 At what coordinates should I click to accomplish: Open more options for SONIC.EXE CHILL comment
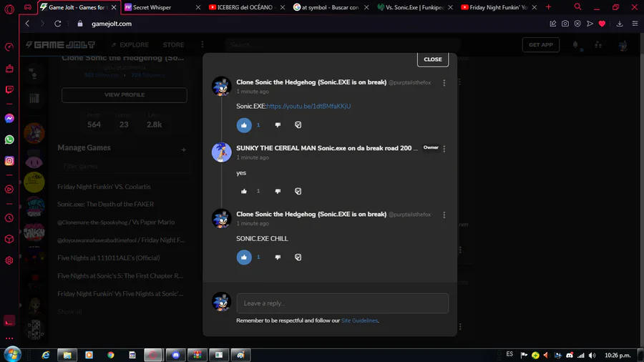coord(444,215)
